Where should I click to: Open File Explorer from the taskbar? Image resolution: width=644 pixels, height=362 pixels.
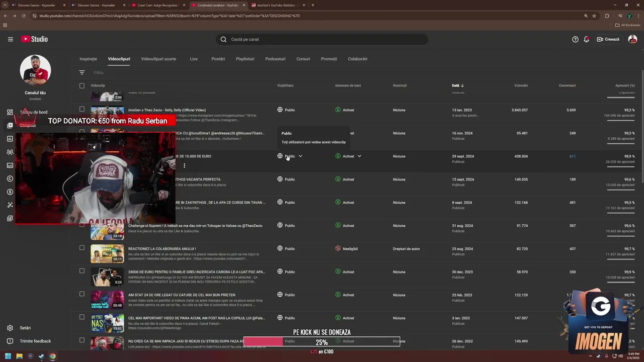(x=19, y=356)
